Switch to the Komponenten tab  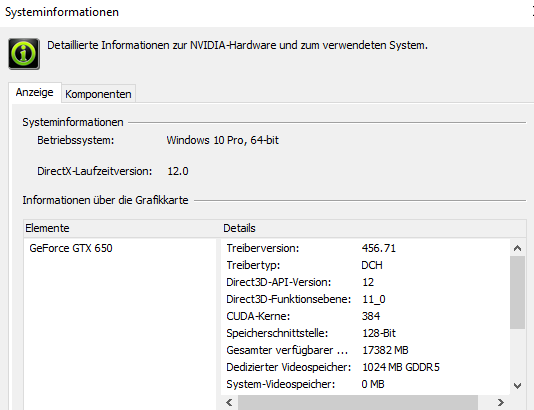[x=98, y=94]
